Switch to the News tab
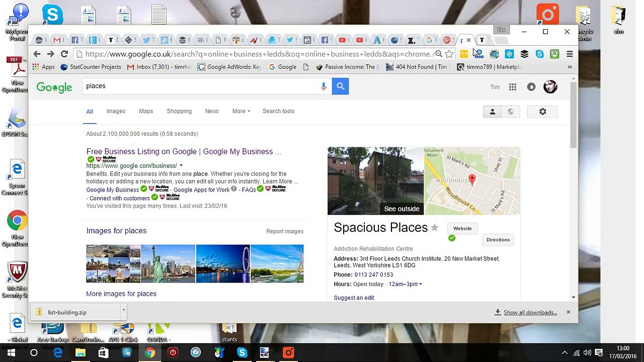Viewport: 644px width, 362px height. pyautogui.click(x=212, y=111)
